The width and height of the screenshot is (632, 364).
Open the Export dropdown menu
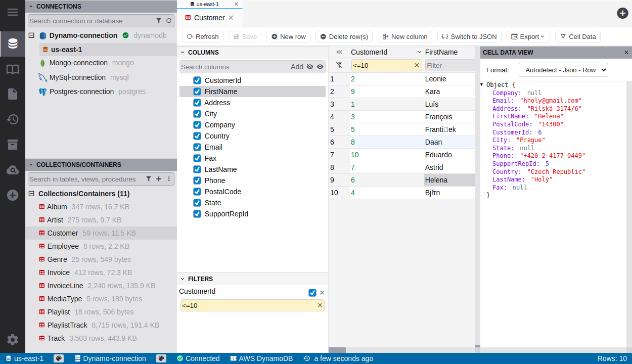pyautogui.click(x=528, y=36)
